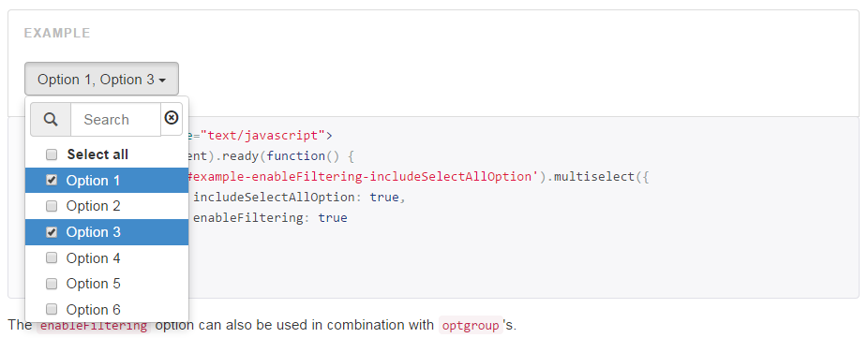The height and width of the screenshot is (338, 868).
Task: Check the Option 6 checkbox
Action: coord(52,309)
